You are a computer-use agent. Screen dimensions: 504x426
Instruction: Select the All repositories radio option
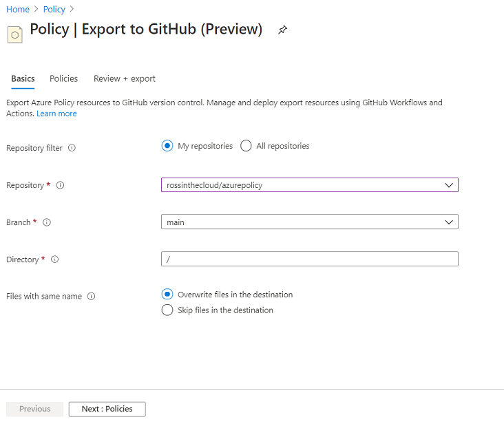[x=246, y=146]
